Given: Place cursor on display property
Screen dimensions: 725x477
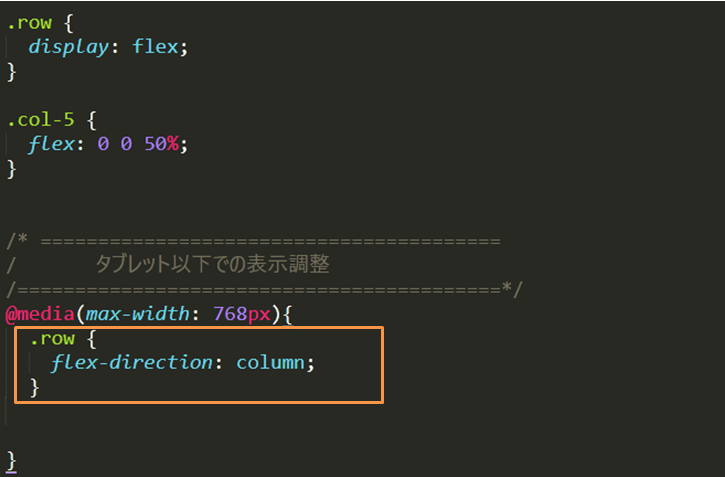Looking at the screenshot, I should [68, 47].
